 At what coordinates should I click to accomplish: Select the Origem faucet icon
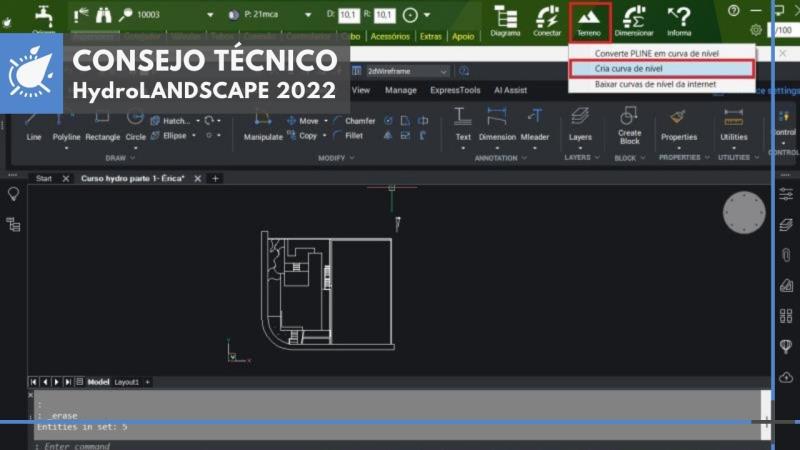click(x=44, y=16)
